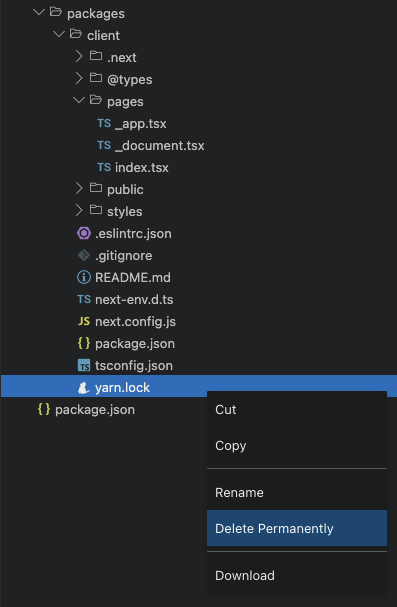Screen dimensions: 397x607
Task: Click the JS icon of next.config.js
Action: (x=84, y=321)
